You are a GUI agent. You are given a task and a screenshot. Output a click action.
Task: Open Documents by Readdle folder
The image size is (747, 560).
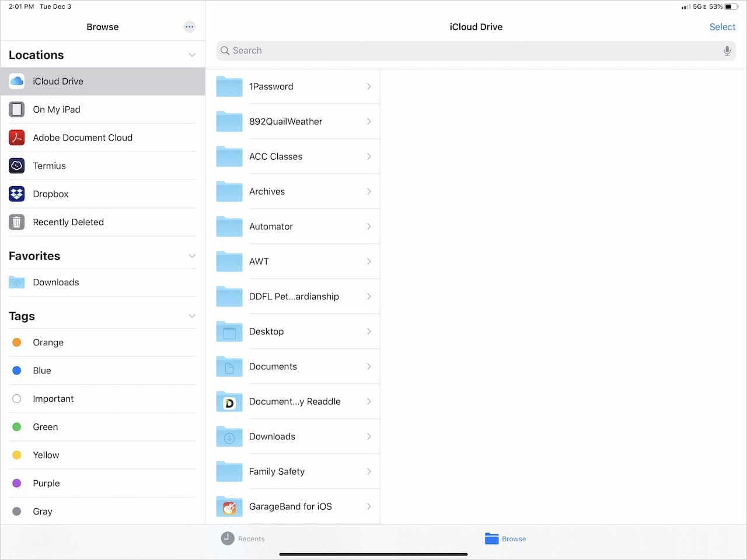pos(294,401)
